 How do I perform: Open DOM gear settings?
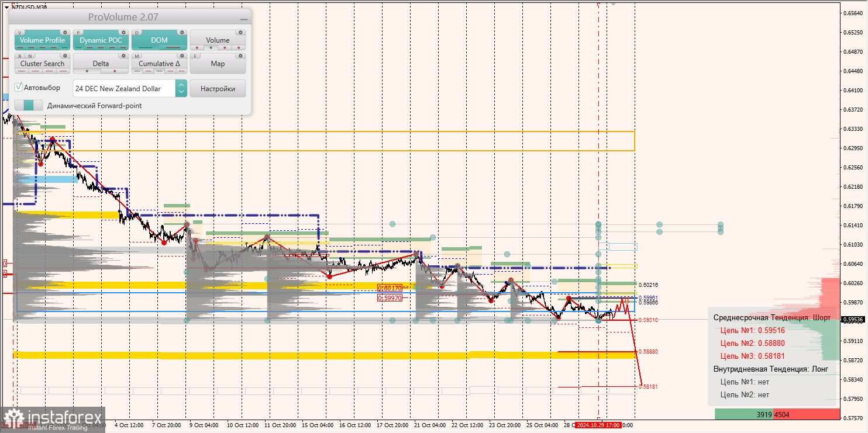182,32
